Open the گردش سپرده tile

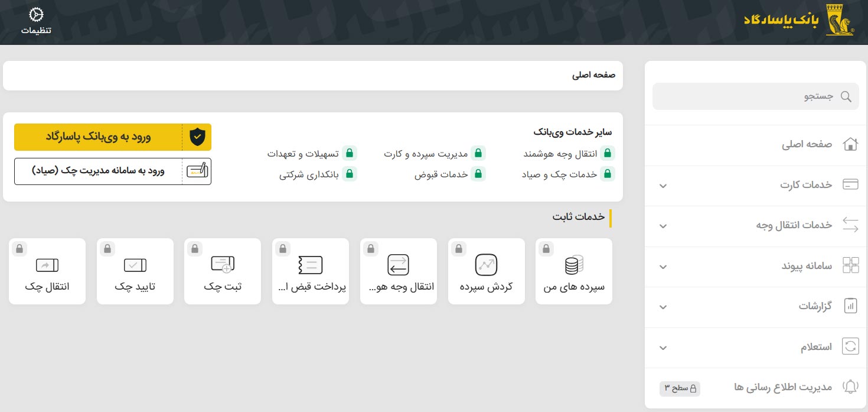486,271
